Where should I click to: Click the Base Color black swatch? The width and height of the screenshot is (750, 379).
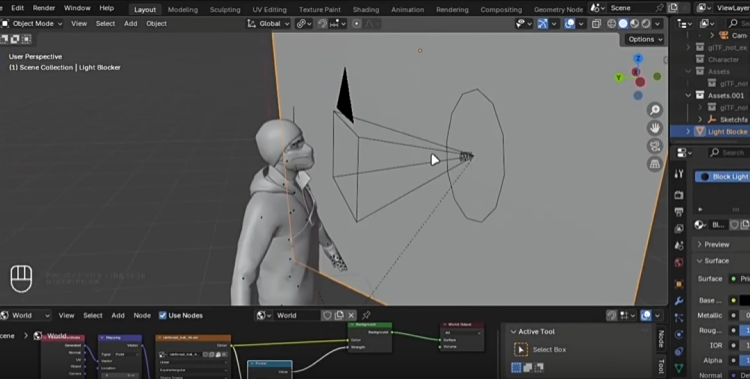tap(744, 301)
